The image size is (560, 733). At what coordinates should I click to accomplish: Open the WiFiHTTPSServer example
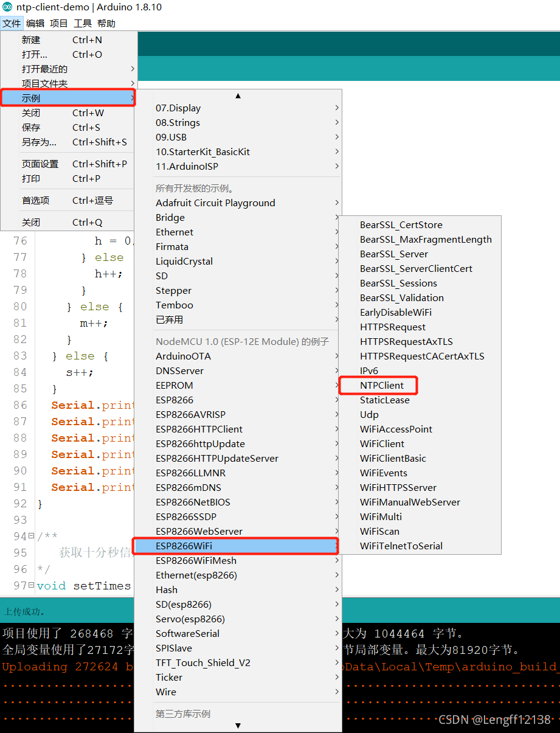(x=420, y=487)
